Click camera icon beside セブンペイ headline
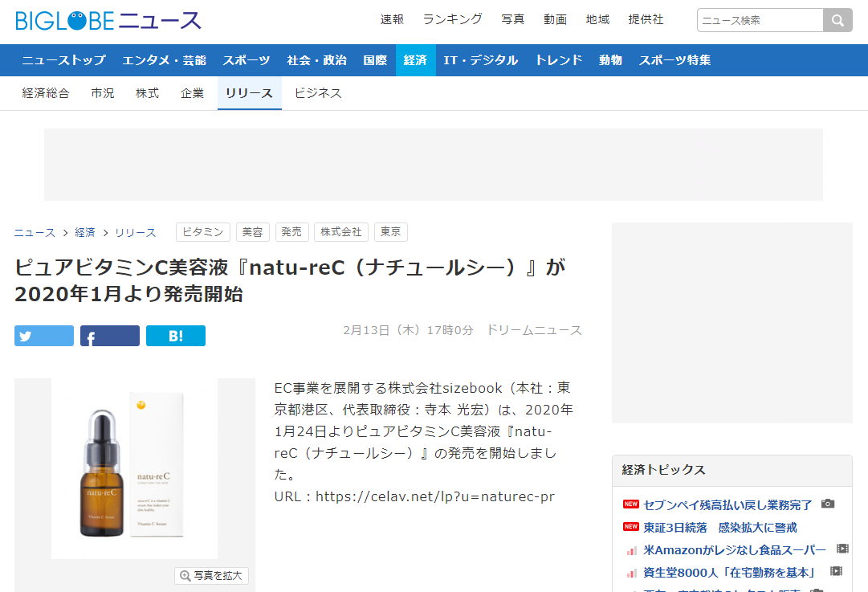Screen dimensions: 868x592 pos(828,504)
